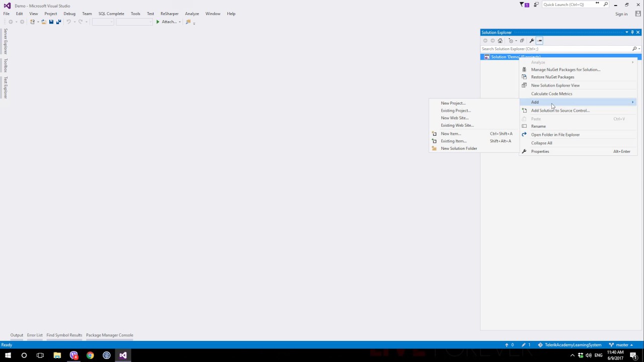Viewport: 644px width, 362px height.
Task: Click the Pending Changes Filter clock icon
Action: pyautogui.click(x=511, y=41)
